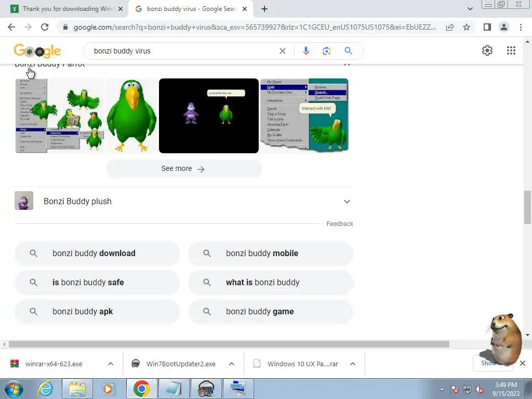This screenshot has height=399, width=532.
Task: Open a new browser tab
Action: (264, 9)
